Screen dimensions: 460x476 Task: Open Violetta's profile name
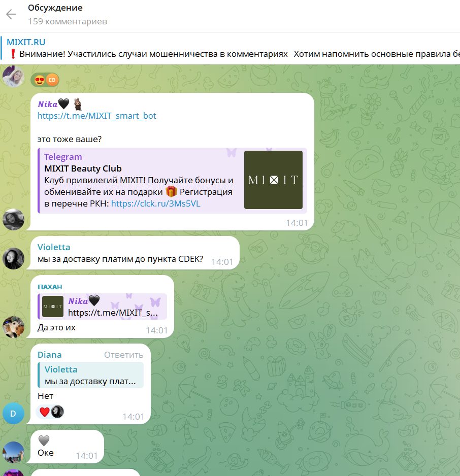[x=54, y=247]
